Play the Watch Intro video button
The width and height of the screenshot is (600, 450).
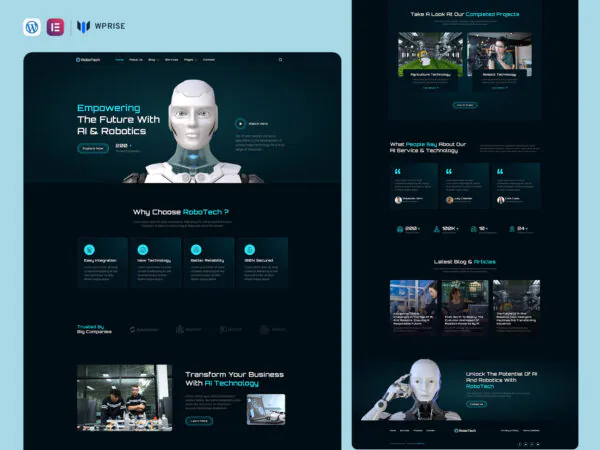(x=240, y=124)
